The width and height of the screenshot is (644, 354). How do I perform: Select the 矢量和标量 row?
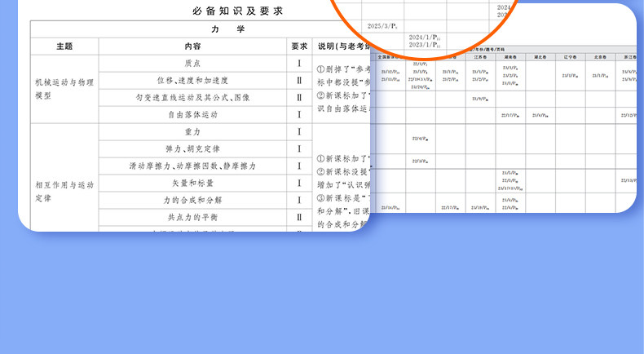192,183
